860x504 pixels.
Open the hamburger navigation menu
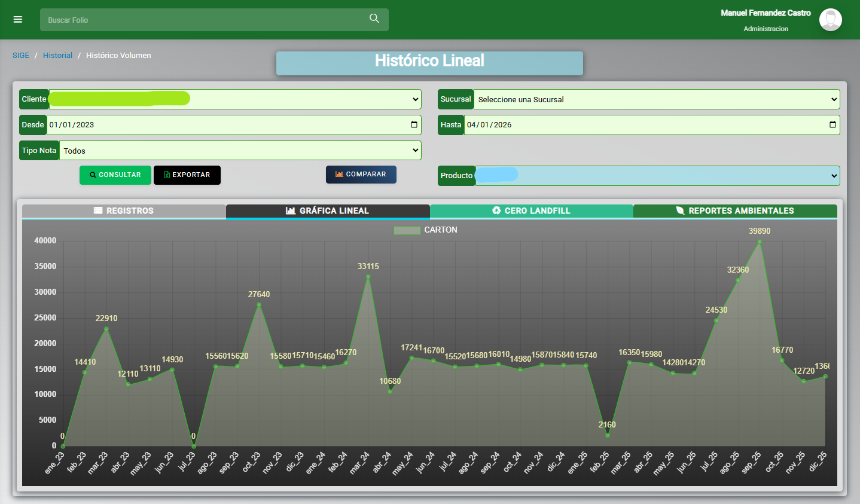pos(18,20)
